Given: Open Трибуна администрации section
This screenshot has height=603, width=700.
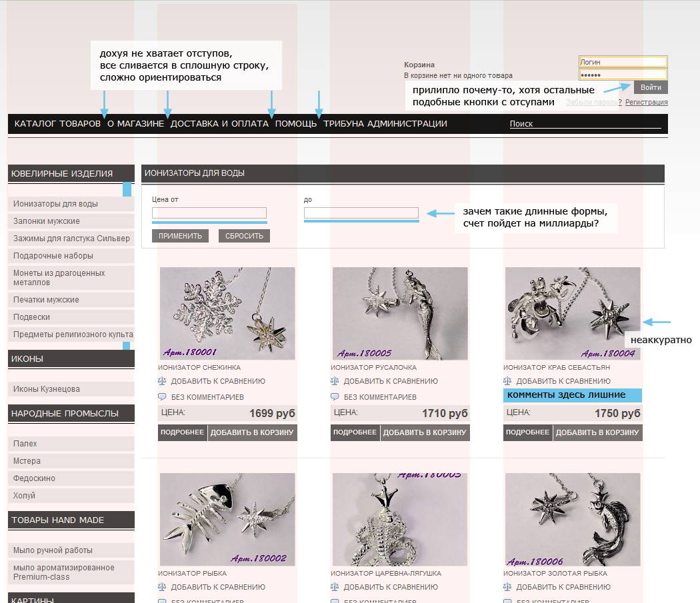Looking at the screenshot, I should click(x=385, y=124).
